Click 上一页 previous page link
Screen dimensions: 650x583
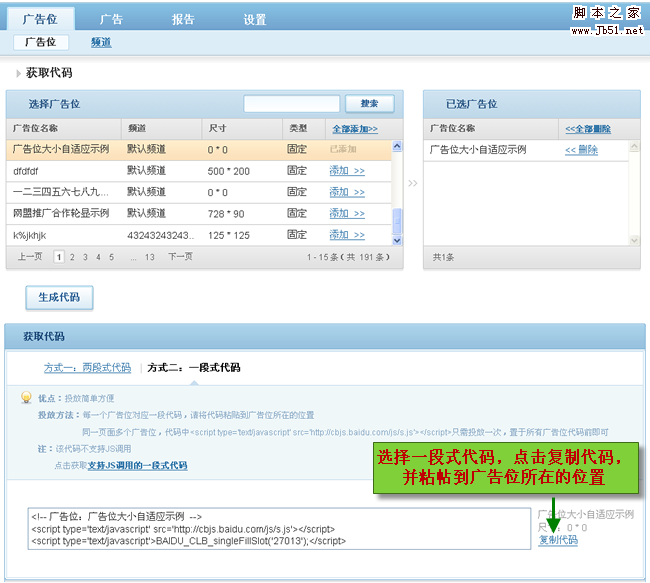30,257
